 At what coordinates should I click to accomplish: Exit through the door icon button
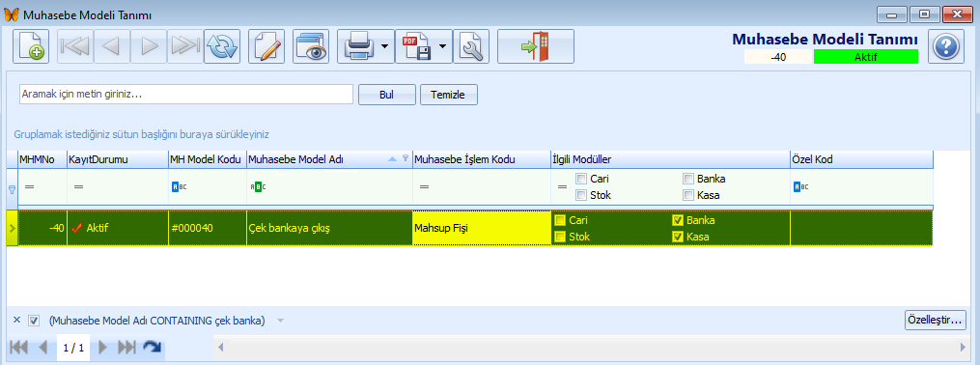pyautogui.click(x=536, y=46)
